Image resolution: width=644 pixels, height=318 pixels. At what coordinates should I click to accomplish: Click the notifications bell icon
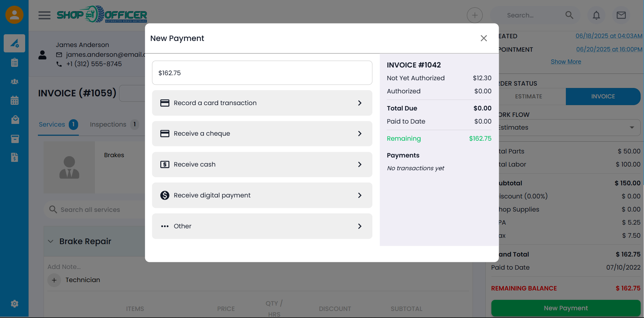(596, 15)
